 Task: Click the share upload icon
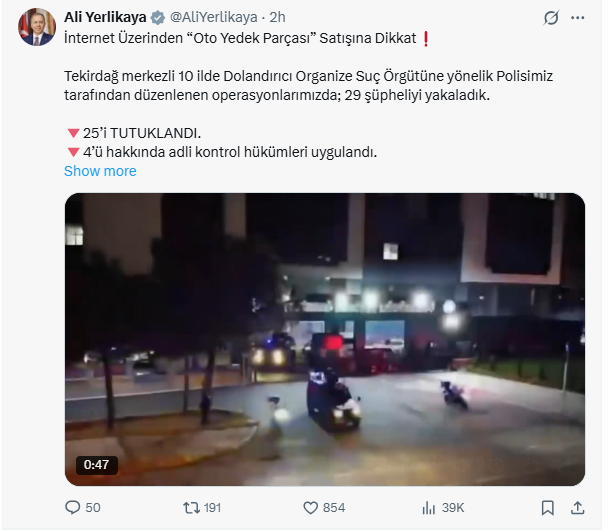coord(578,508)
